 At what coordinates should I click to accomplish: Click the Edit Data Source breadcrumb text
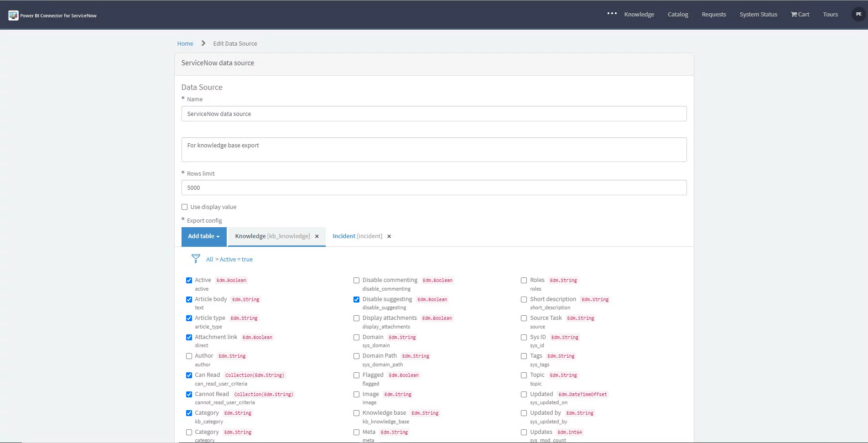click(235, 44)
